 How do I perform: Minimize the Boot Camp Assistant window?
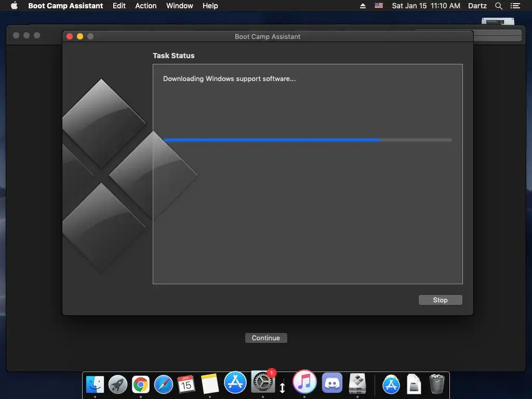coord(80,36)
